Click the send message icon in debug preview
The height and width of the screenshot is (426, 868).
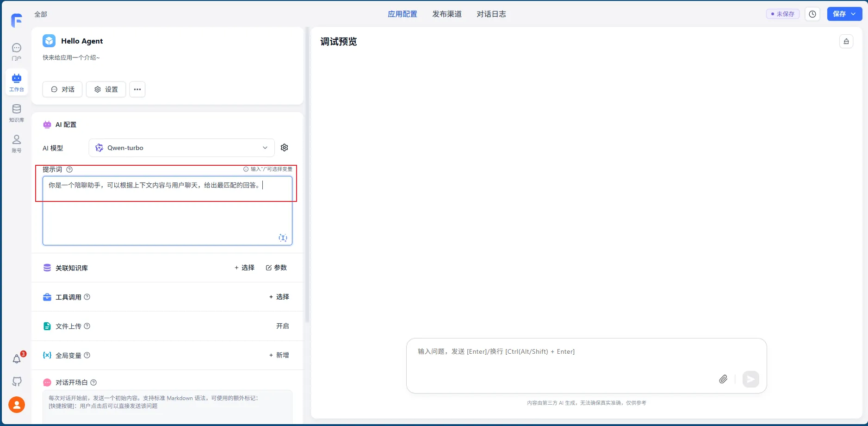[x=750, y=379]
